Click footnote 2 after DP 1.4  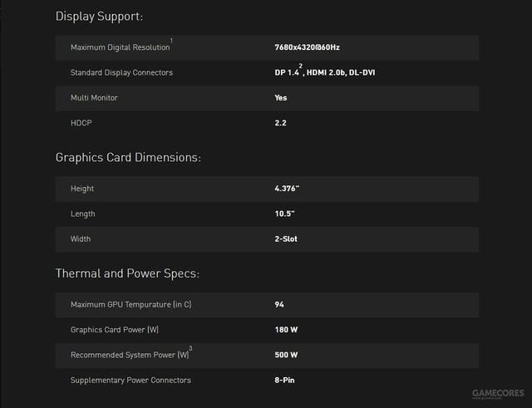(301, 66)
